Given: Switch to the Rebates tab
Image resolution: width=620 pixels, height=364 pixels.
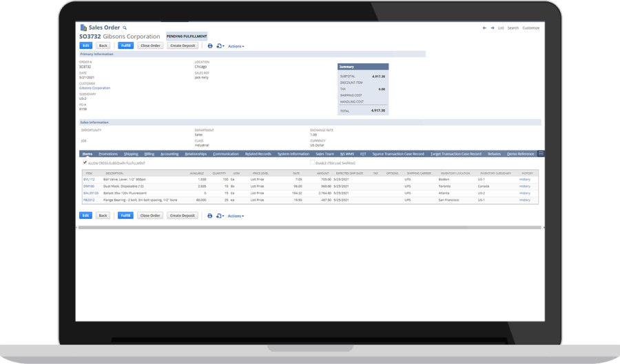Looking at the screenshot, I should 494,154.
